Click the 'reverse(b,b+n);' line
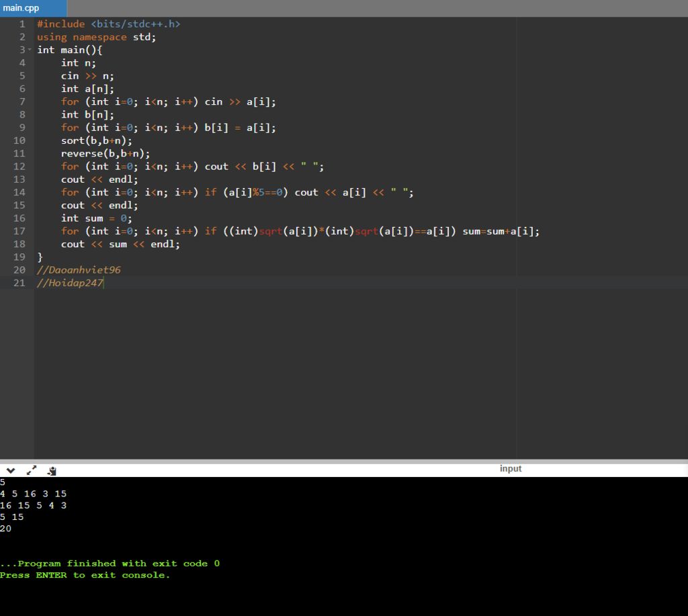The width and height of the screenshot is (688, 616). pos(105,154)
